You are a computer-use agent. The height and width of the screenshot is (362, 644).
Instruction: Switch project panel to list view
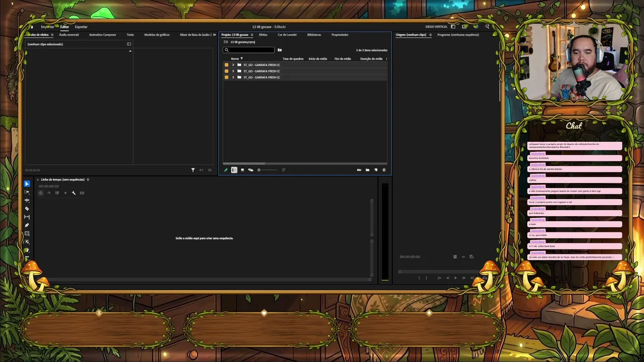click(234, 170)
